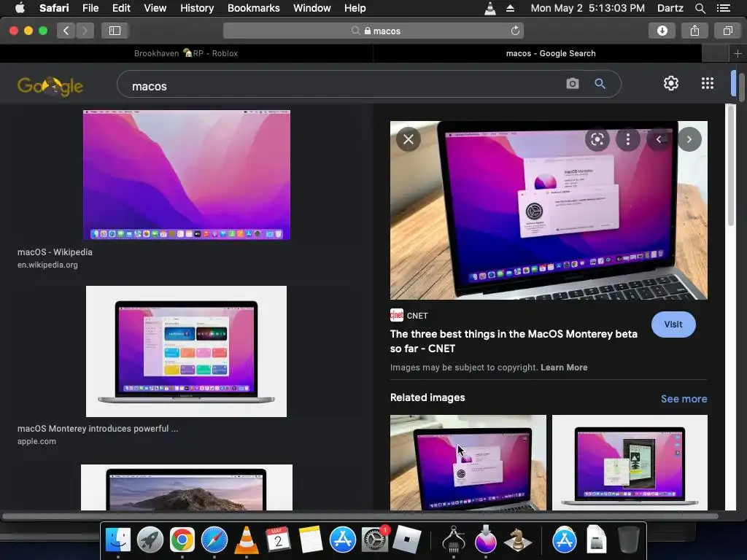Click the Google Lens icon on preview
Image resolution: width=747 pixels, height=560 pixels.
(x=597, y=139)
